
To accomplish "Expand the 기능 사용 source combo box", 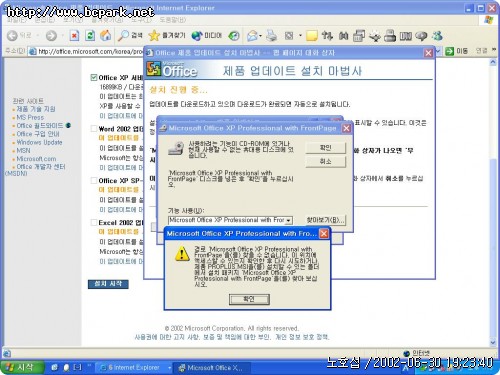I will coord(289,220).
